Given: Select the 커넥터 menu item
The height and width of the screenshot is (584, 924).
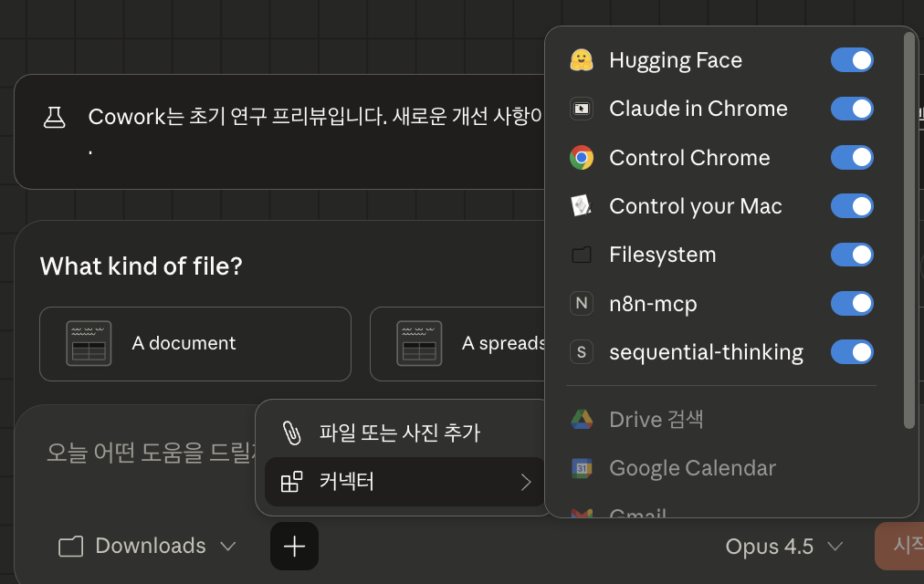Looking at the screenshot, I should pos(404,482).
